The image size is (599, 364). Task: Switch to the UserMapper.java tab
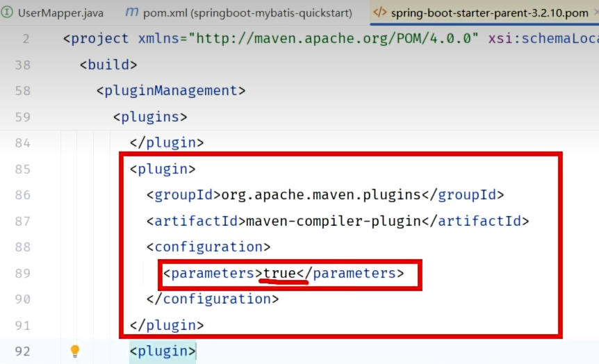pyautogui.click(x=52, y=13)
